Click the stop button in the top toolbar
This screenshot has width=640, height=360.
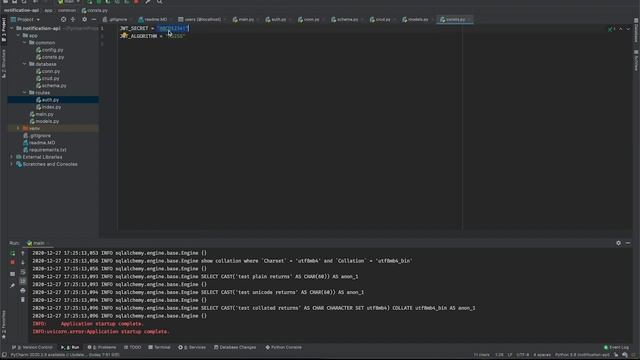pyautogui.click(x=136, y=2)
